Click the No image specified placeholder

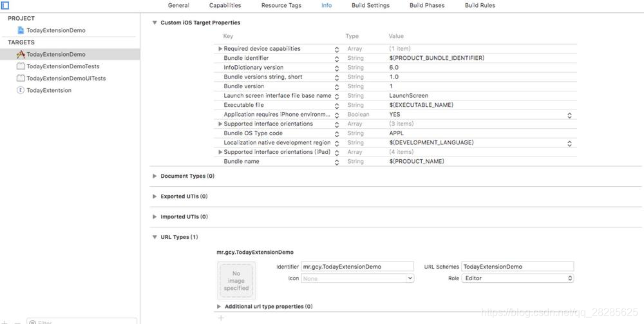click(x=236, y=281)
